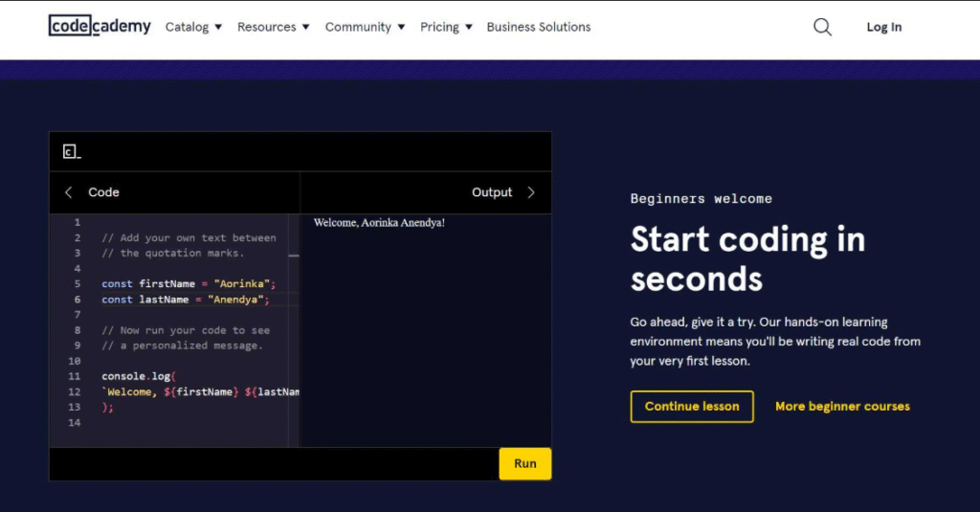Expand the Resources dropdown menu
The height and width of the screenshot is (512, 980).
273,27
